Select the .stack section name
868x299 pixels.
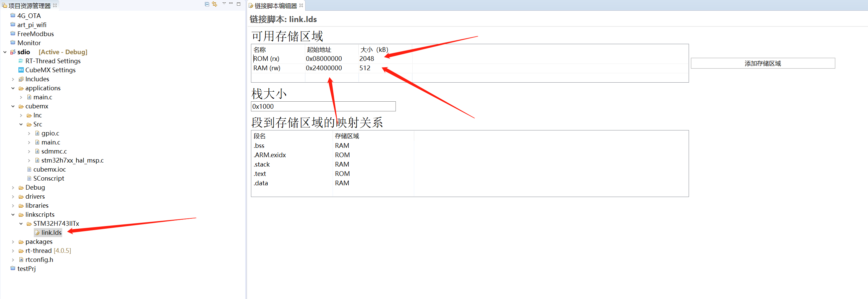(x=261, y=164)
